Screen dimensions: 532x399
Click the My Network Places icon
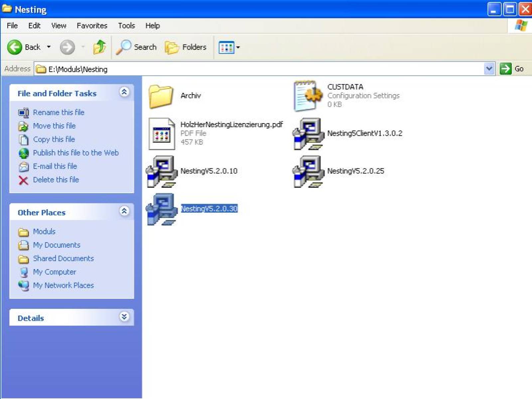(24, 286)
